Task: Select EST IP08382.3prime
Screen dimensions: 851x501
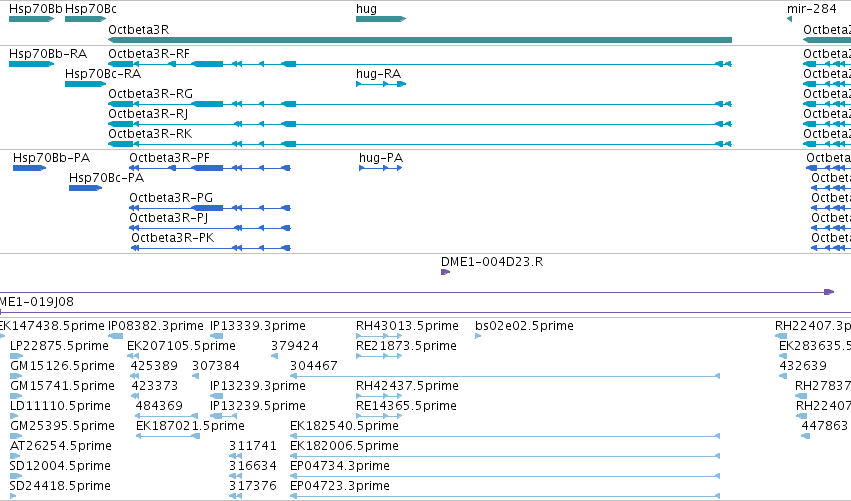Action: pyautogui.click(x=156, y=326)
